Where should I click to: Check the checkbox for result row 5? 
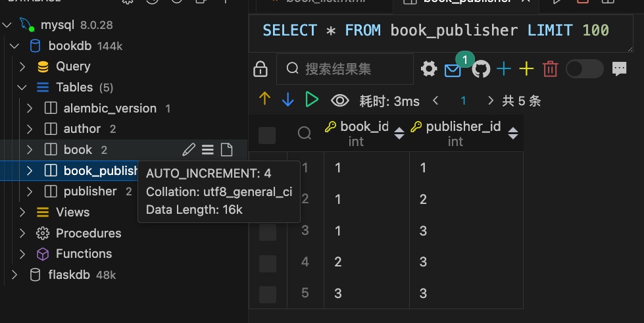click(267, 294)
